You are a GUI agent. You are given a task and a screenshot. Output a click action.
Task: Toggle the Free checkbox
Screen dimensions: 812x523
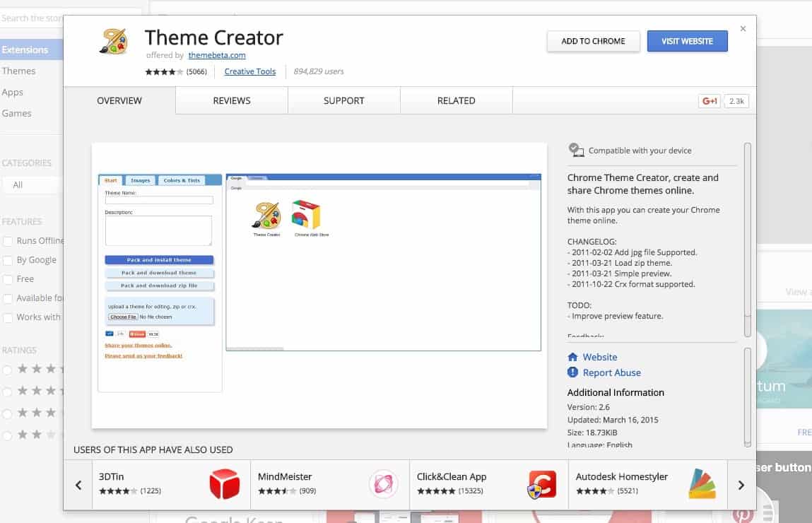8,279
